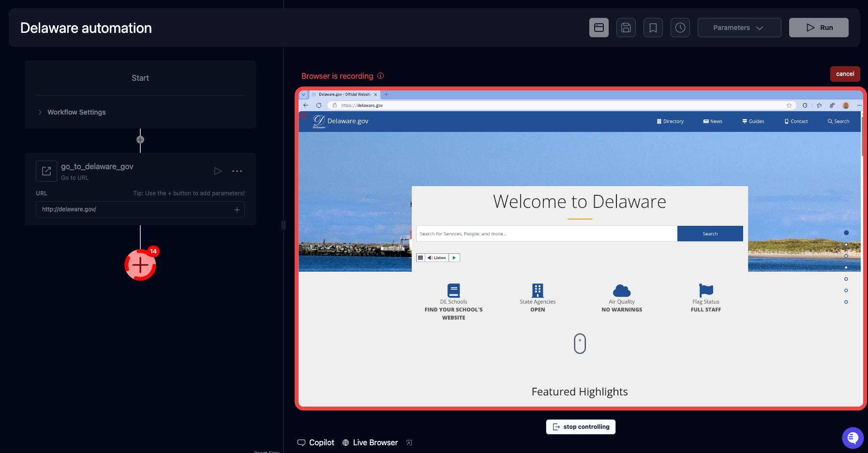Click the browser view icon in header

pos(599,28)
